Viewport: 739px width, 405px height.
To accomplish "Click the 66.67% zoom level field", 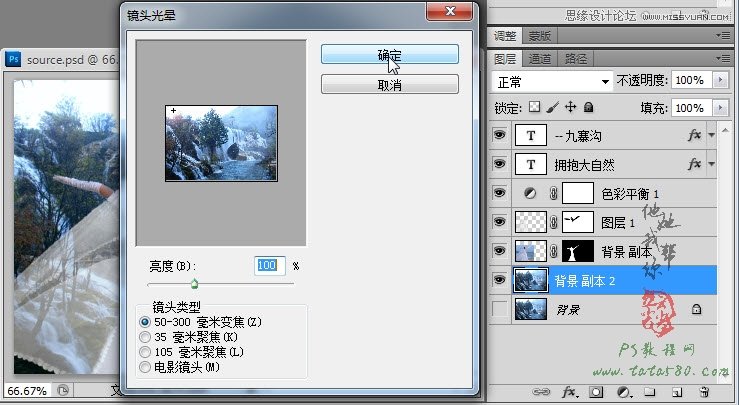I will pos(27,391).
